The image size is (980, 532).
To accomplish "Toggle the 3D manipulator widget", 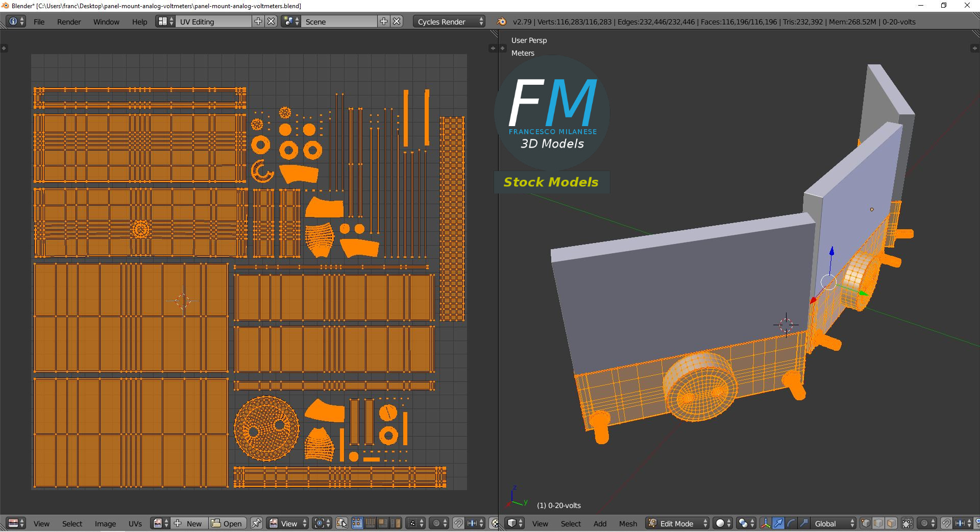I will click(766, 523).
